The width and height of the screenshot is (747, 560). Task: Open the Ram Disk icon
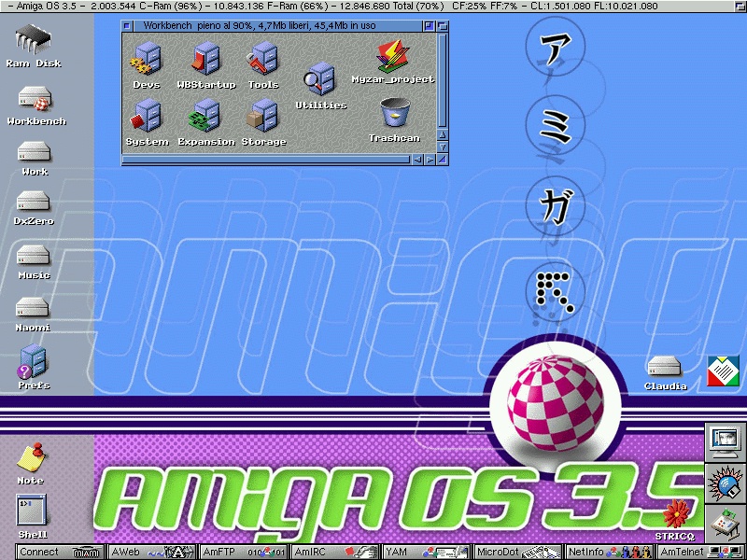pyautogui.click(x=34, y=47)
